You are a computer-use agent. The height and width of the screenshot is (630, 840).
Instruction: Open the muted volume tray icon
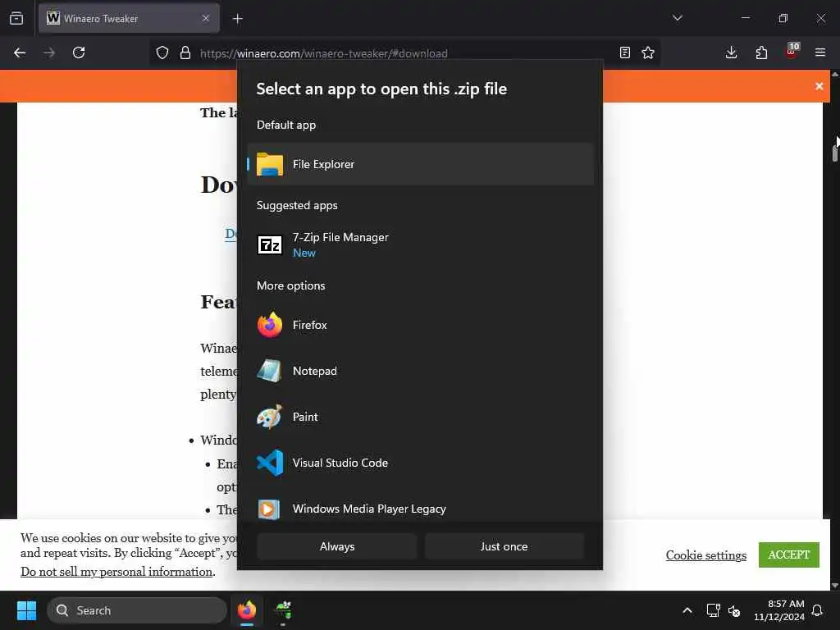tap(734, 610)
